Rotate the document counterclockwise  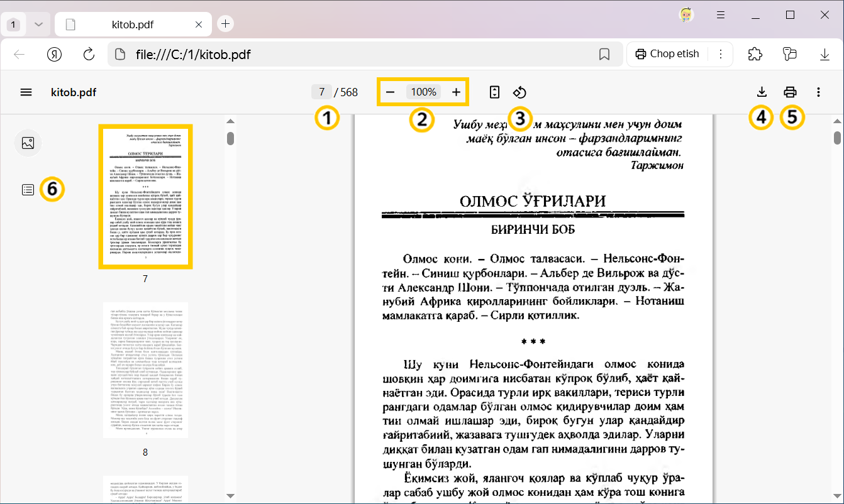[x=519, y=92]
